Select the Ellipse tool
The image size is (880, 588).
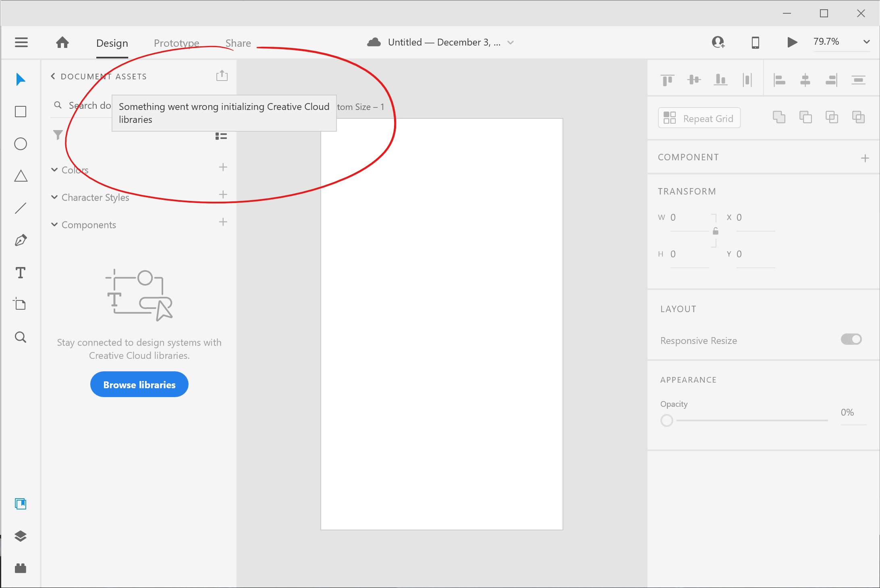tap(20, 144)
